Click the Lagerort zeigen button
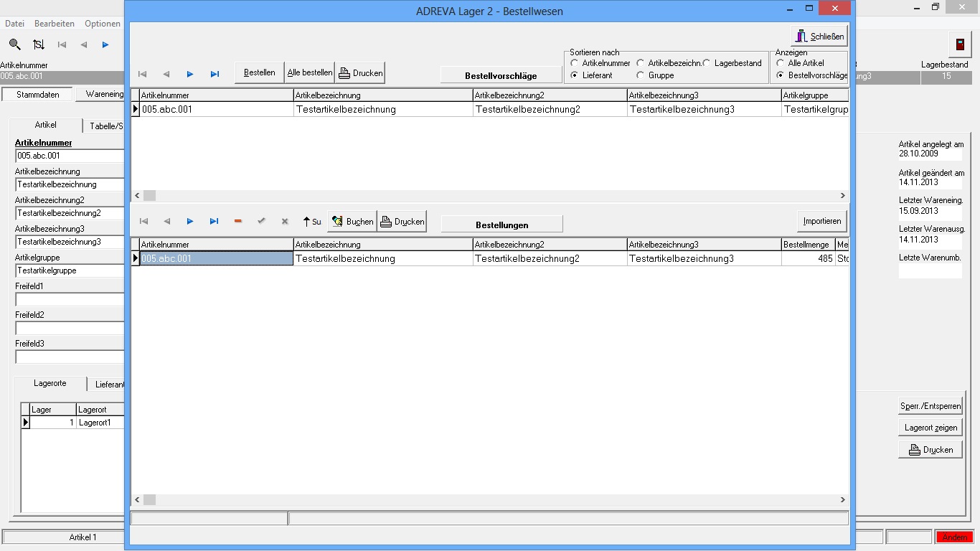The height and width of the screenshot is (551, 980). (x=930, y=428)
